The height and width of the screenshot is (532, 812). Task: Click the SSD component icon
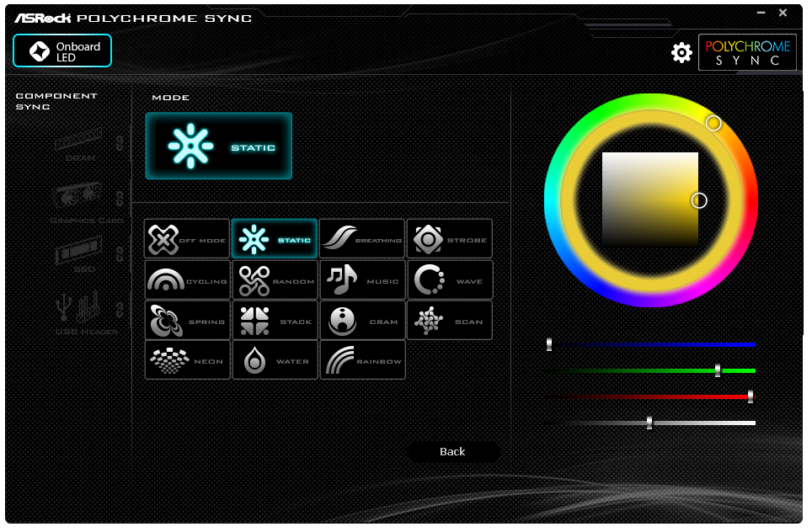(x=79, y=251)
